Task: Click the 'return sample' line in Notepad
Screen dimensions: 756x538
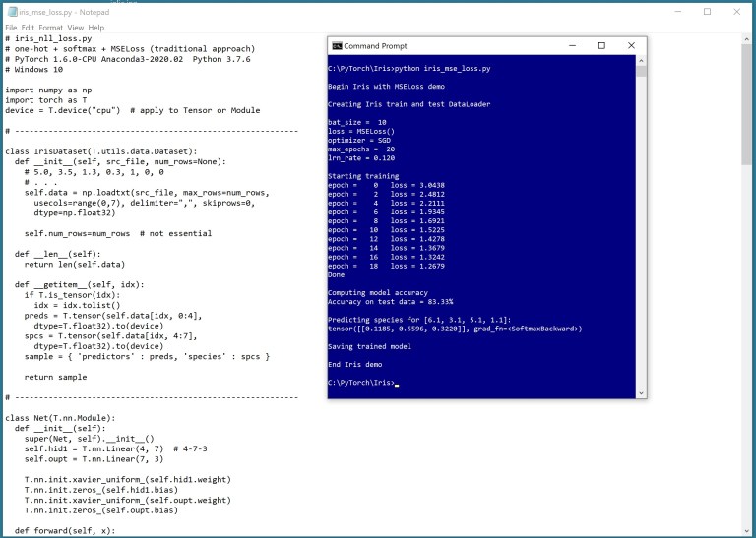Action: pos(55,377)
